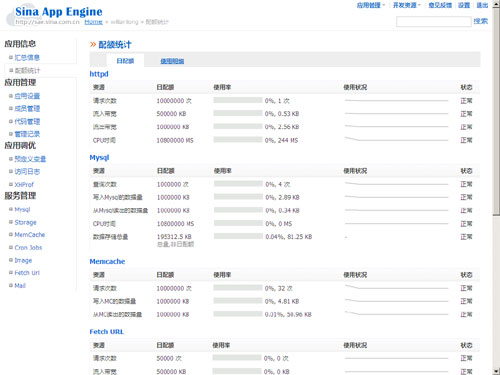The width and height of the screenshot is (500, 375).
Task: Open 设置 in the top navigation
Action: (464, 5)
